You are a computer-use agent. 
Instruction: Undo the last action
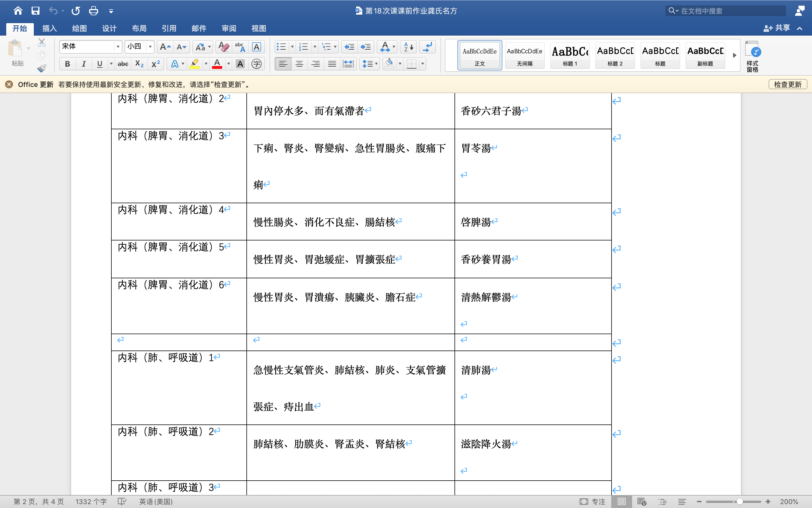pyautogui.click(x=53, y=11)
